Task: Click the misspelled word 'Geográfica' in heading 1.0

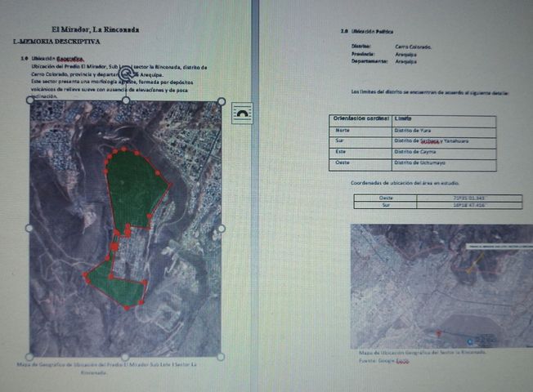Action: pyautogui.click(x=70, y=59)
